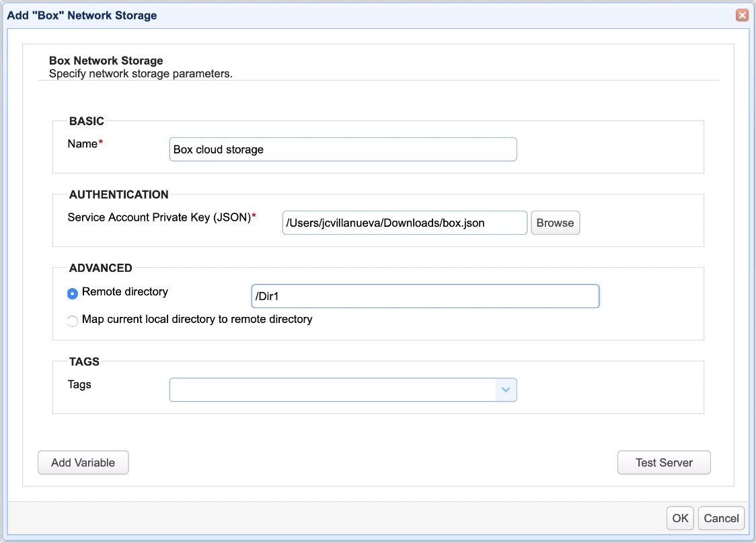Click the BASIC section header

[x=85, y=121]
